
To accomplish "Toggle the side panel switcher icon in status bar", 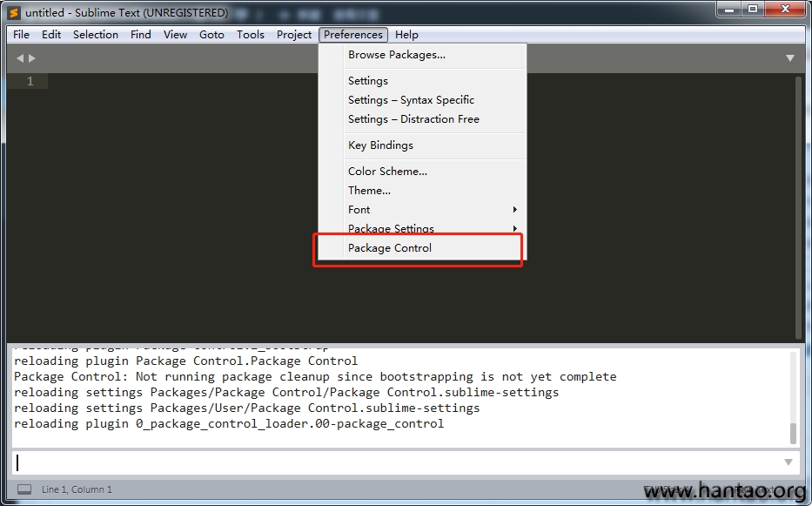I will point(24,489).
